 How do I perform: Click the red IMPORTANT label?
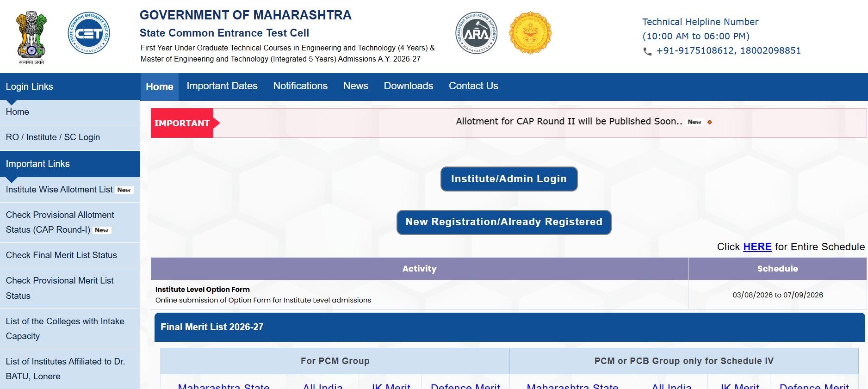point(182,123)
